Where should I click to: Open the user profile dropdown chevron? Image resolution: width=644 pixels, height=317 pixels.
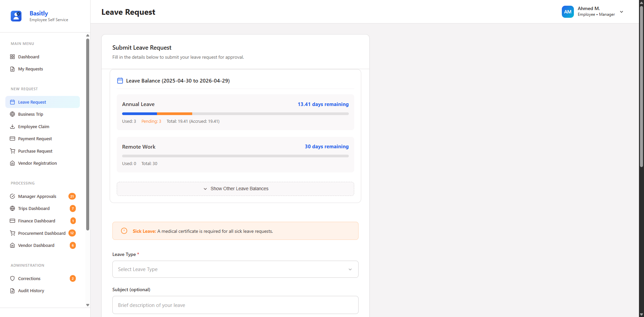click(622, 11)
